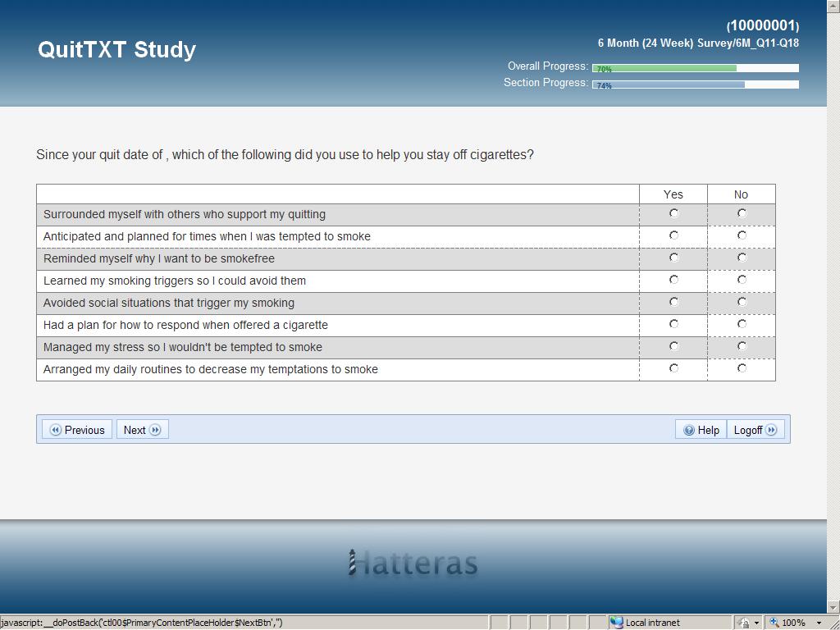
Task: Open the security lock dropdown arrow in status bar
Action: coord(756,623)
